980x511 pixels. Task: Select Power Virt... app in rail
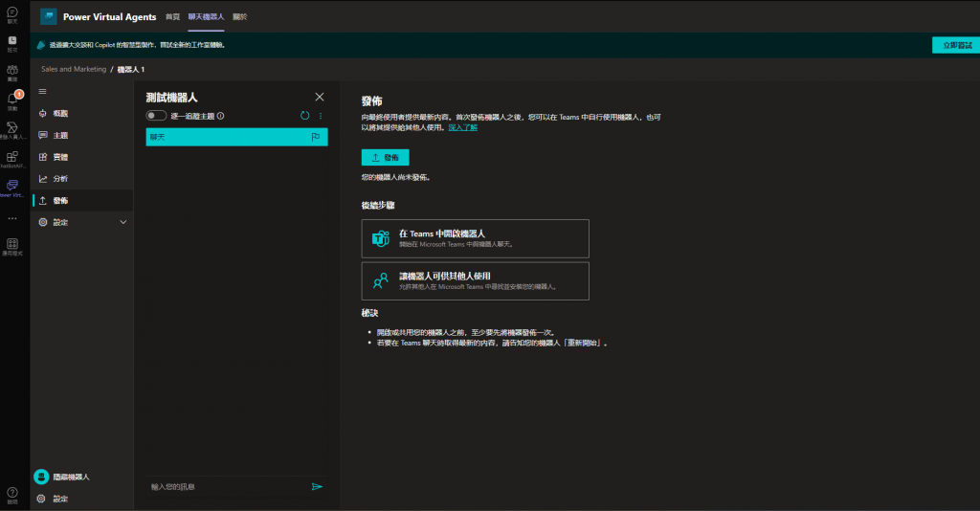pos(11,188)
